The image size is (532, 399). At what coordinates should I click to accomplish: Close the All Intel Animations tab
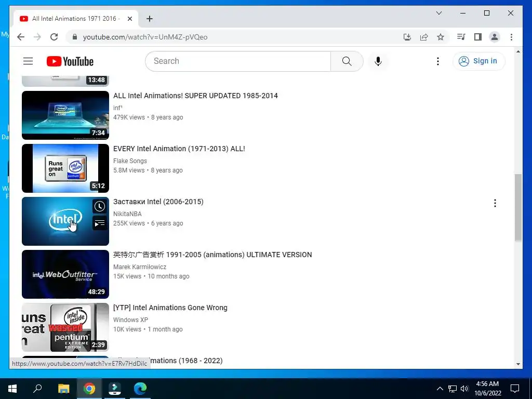(129, 19)
